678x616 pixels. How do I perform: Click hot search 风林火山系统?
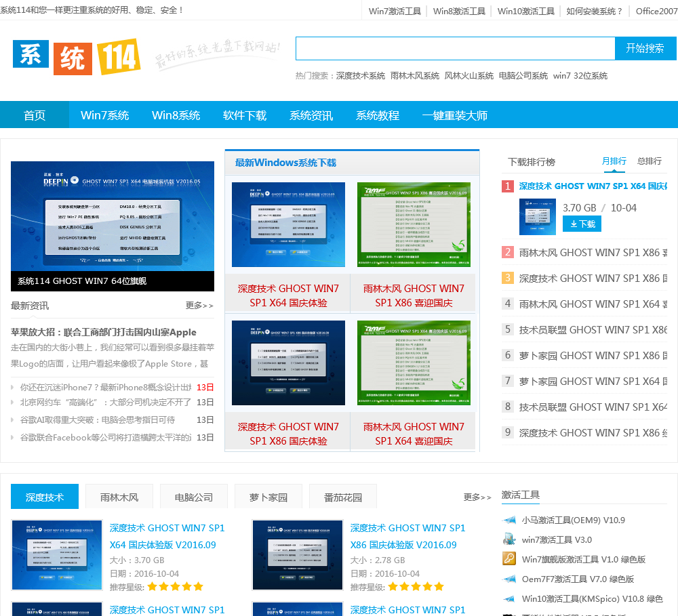coord(469,76)
